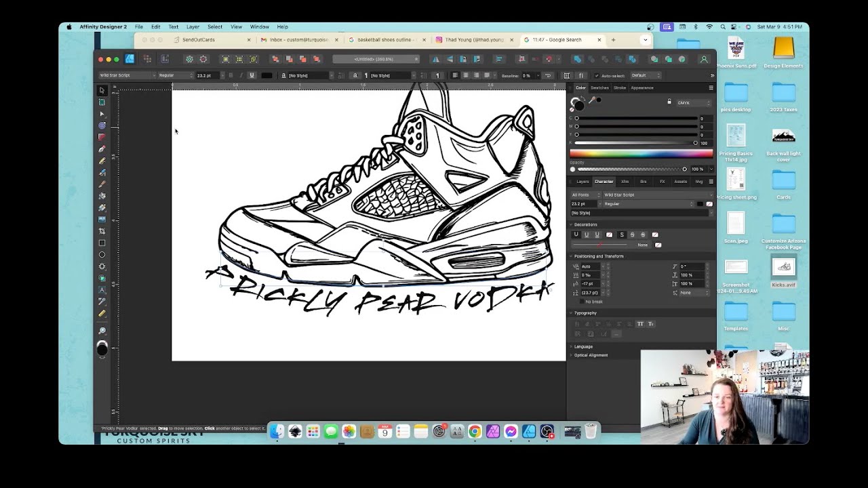Toggle underline button in context toolbar
The width and height of the screenshot is (868, 488).
[252, 75]
